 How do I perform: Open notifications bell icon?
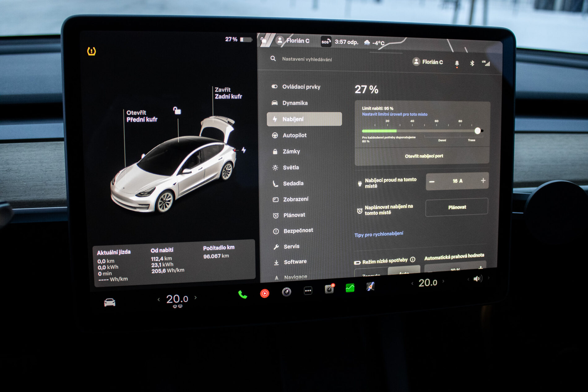[457, 63]
